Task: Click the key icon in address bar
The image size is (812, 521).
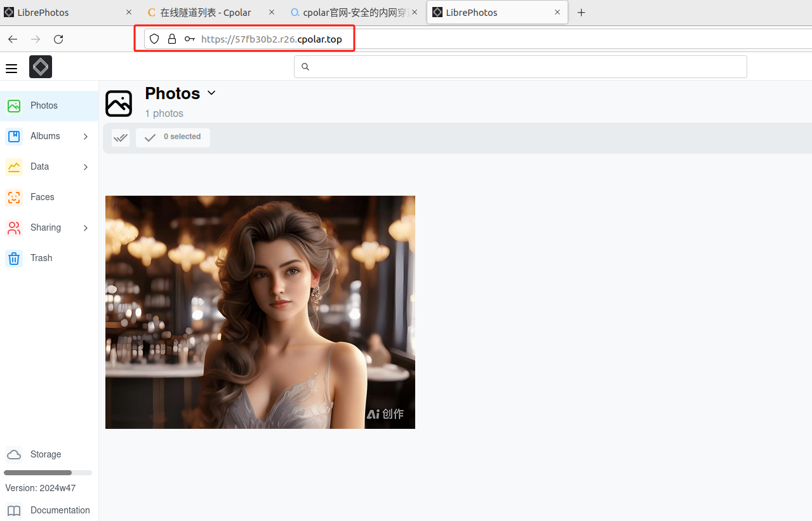Action: [x=190, y=39]
